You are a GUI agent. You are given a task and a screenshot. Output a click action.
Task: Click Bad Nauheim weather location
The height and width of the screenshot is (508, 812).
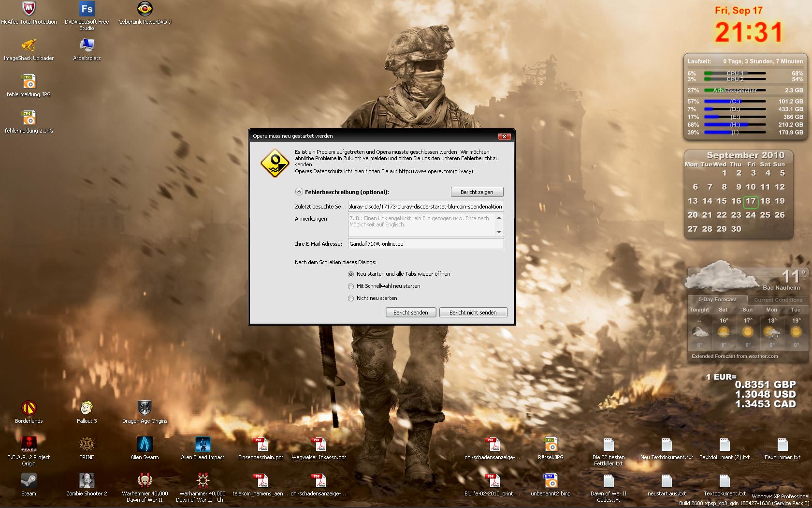click(x=781, y=288)
